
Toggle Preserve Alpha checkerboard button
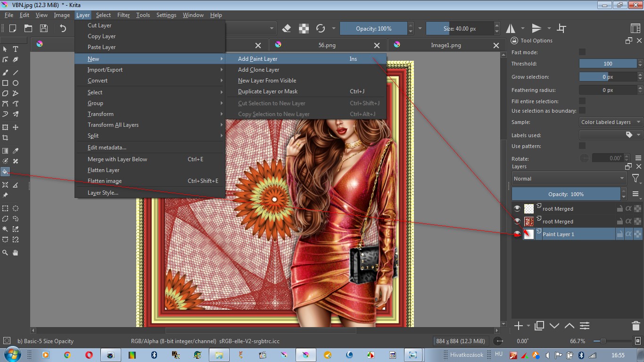(x=304, y=28)
